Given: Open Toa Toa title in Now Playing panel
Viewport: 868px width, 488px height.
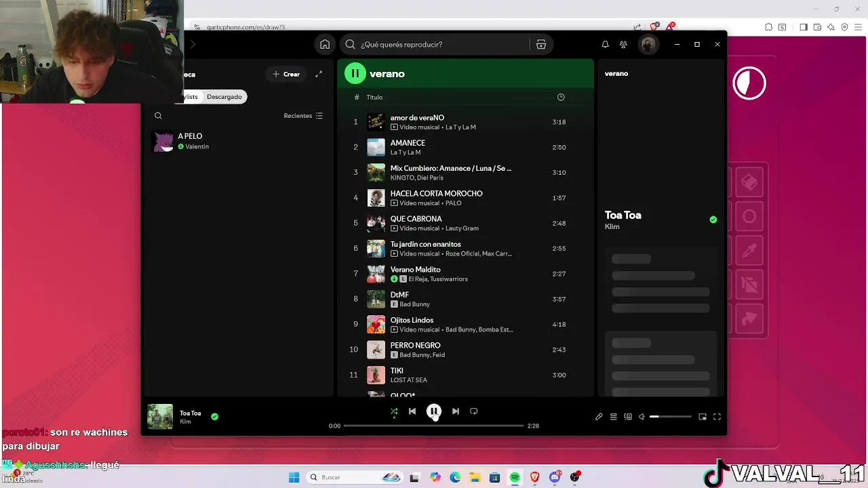Looking at the screenshot, I should tap(623, 215).
